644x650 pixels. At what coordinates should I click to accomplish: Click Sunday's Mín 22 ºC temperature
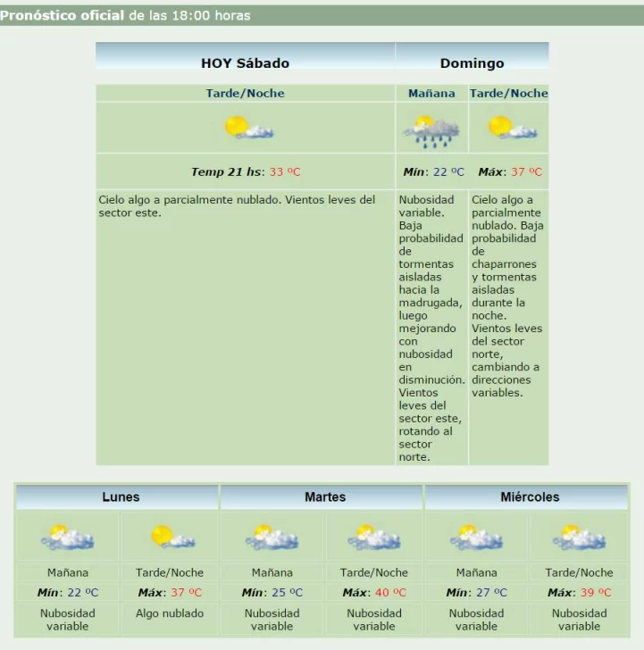433,171
